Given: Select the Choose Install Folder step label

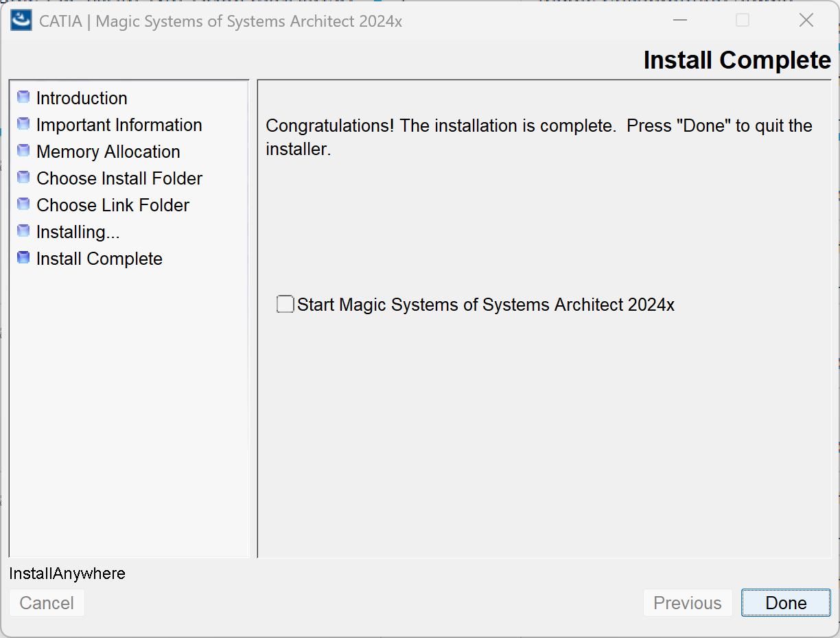Looking at the screenshot, I should pyautogui.click(x=119, y=178).
